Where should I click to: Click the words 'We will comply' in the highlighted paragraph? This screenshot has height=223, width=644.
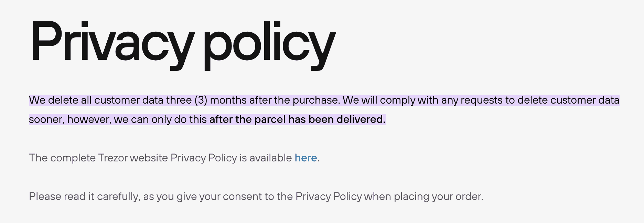pyautogui.click(x=378, y=100)
